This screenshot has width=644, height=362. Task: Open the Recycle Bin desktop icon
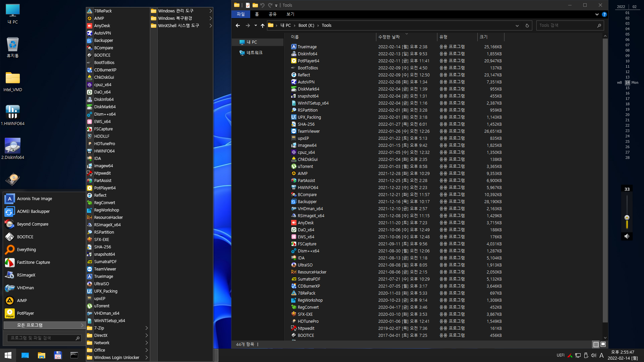pos(13,47)
